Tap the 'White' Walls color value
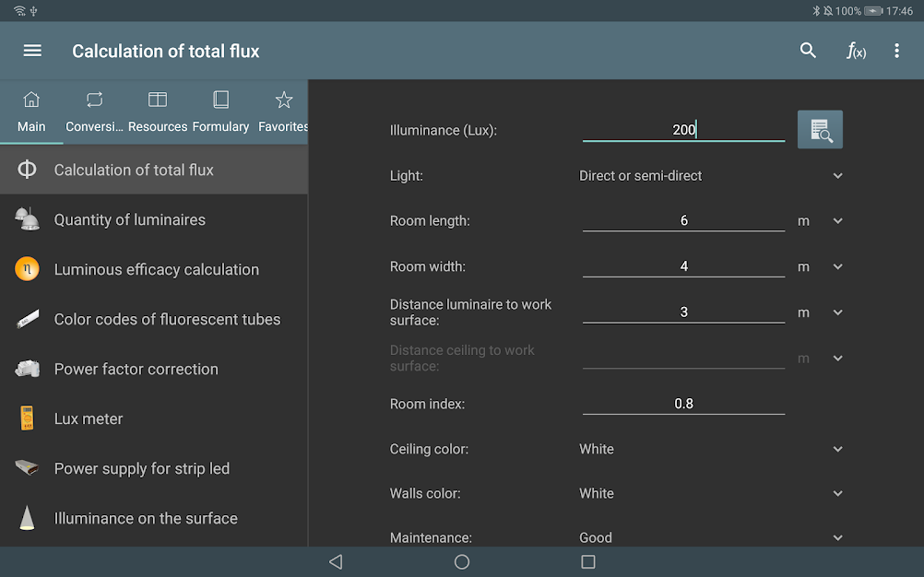The width and height of the screenshot is (924, 577). pos(597,493)
